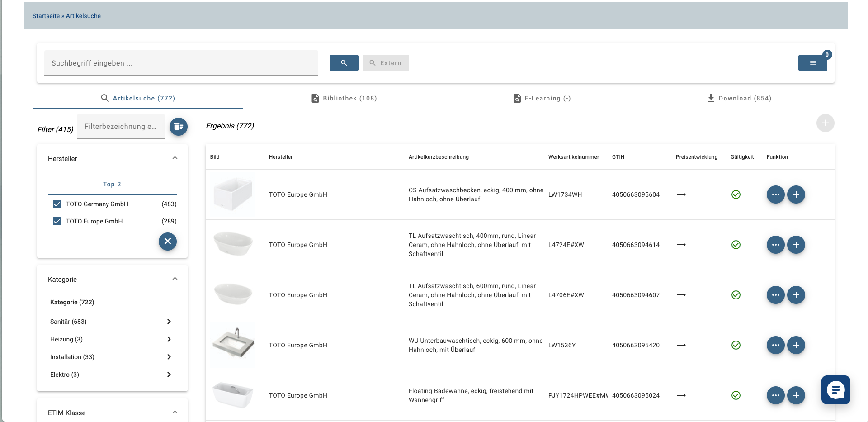
Task: Click the delete filter trash icon
Action: coord(179,127)
